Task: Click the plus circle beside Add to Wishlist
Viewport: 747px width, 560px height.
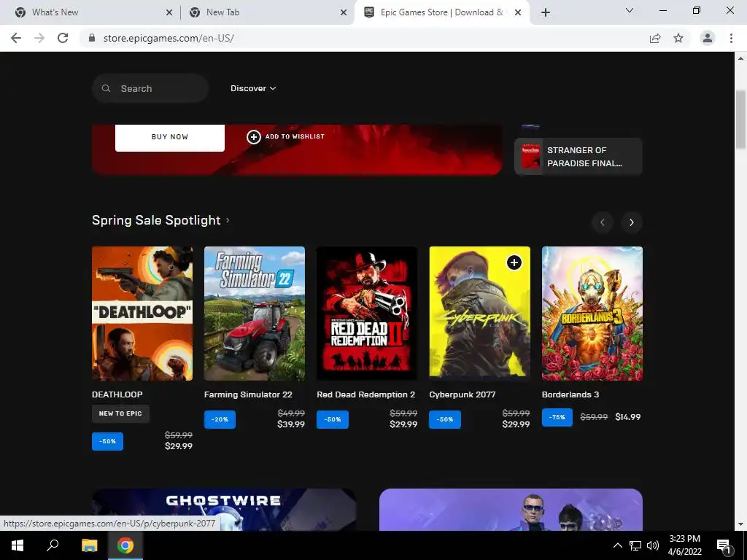Action: click(x=253, y=137)
